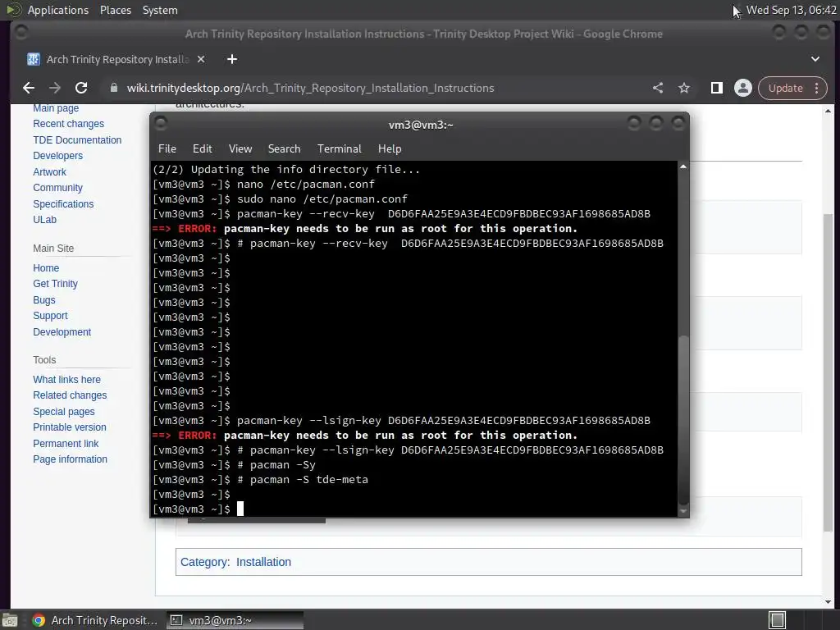Expand the tab search dropdown chevron
This screenshot has width=840, height=630.
pyautogui.click(x=815, y=59)
